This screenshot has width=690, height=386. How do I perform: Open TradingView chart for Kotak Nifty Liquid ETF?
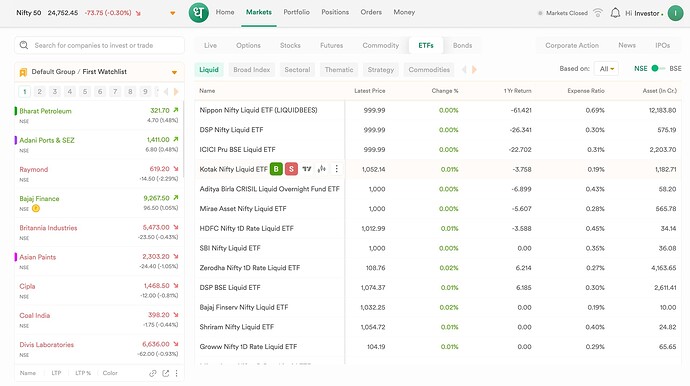click(307, 169)
